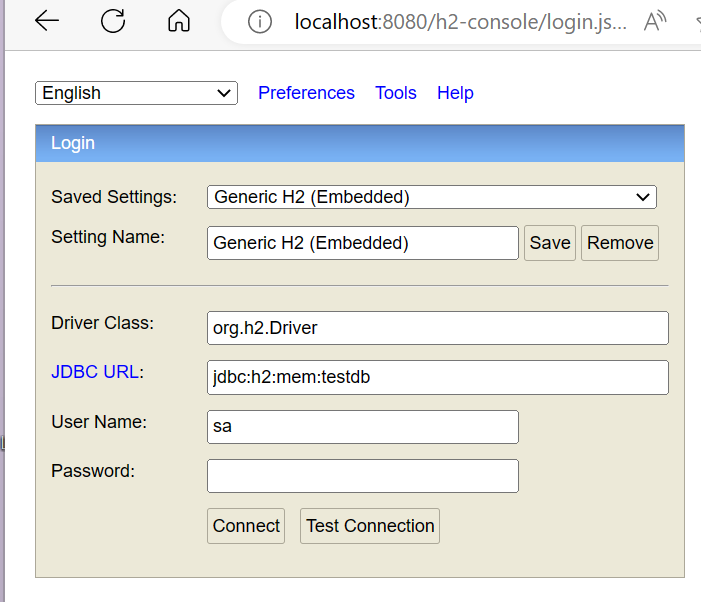
Task: Open the Preferences link
Action: pos(306,93)
